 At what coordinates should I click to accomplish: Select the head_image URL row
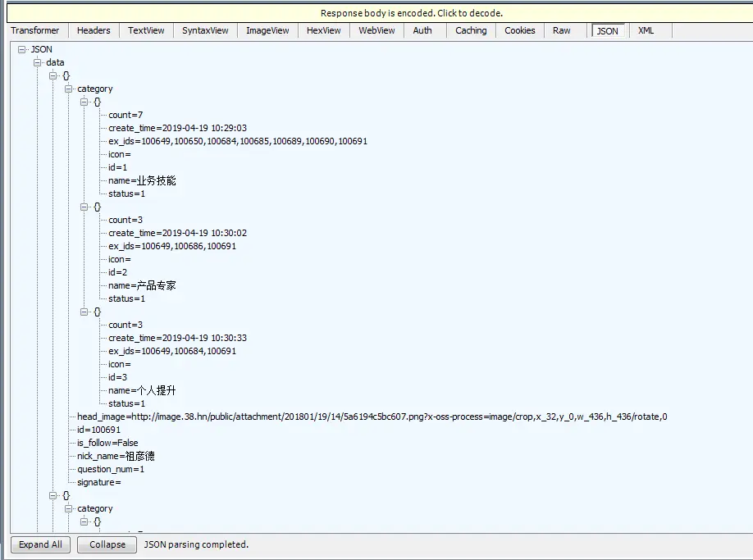pyautogui.click(x=372, y=417)
